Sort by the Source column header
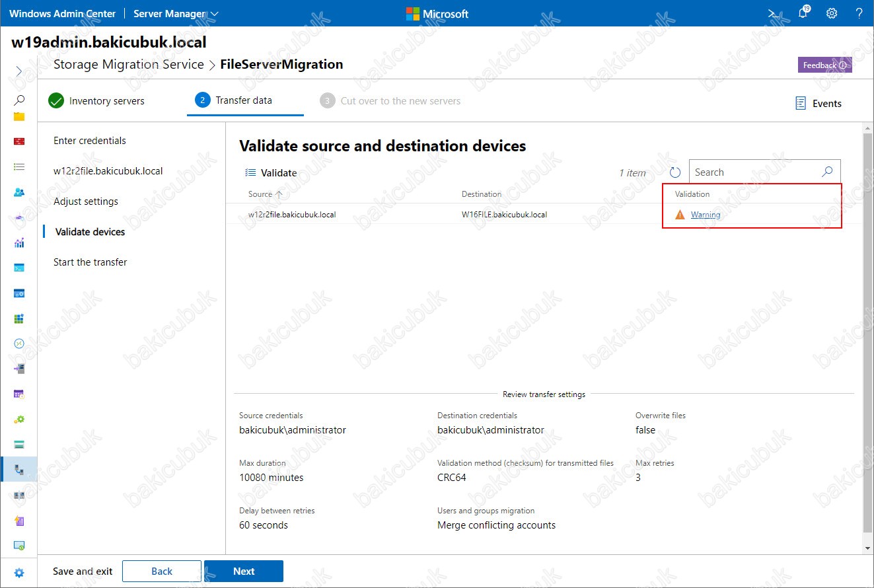Viewport: 874px width, 588px height. pos(265,194)
